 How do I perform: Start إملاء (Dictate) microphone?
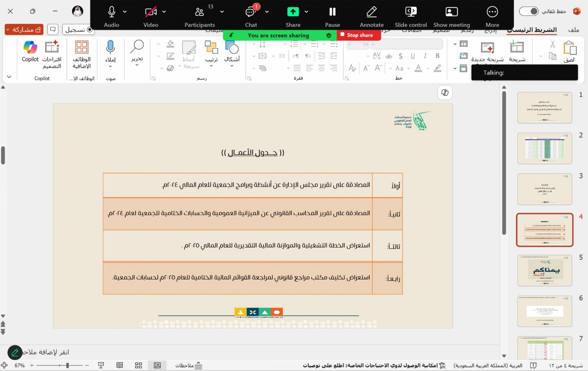(110, 53)
